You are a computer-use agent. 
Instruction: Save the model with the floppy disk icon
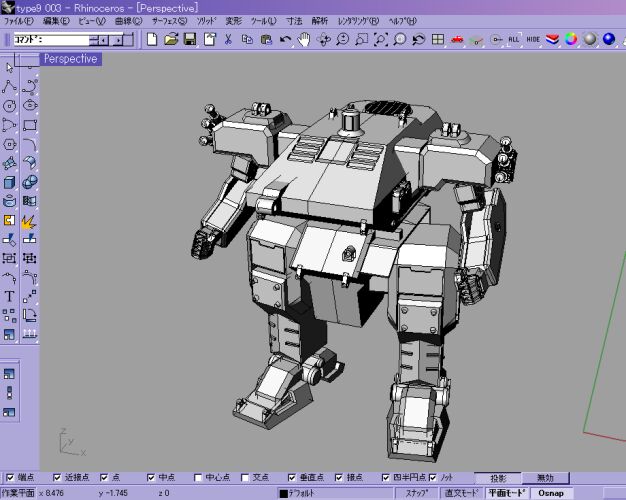click(190, 39)
